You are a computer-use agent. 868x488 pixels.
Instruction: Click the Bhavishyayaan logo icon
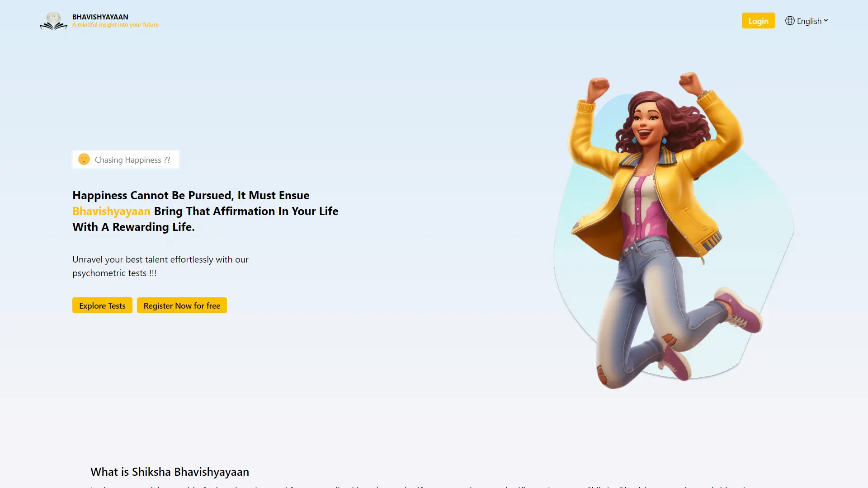coord(53,21)
